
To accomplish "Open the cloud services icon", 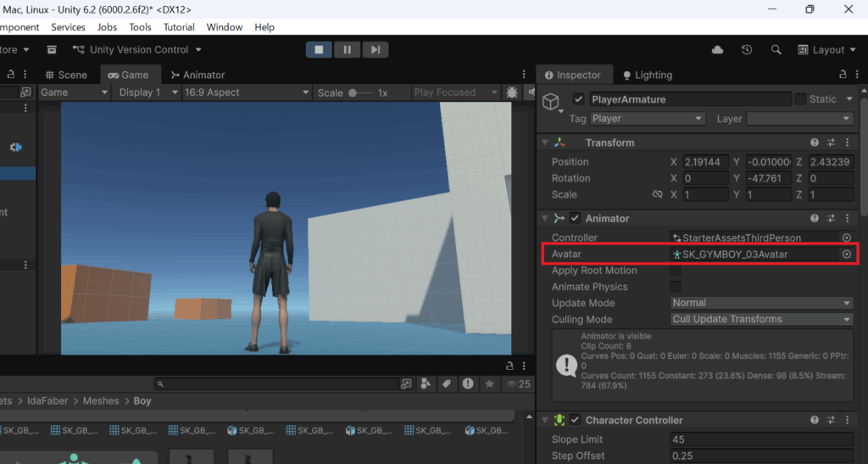I will tap(718, 50).
